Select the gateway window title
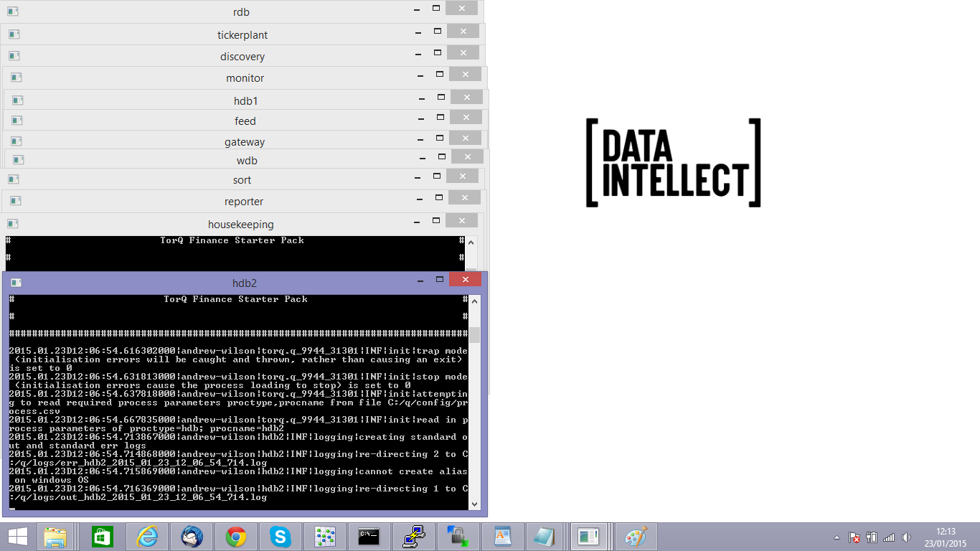 (245, 142)
